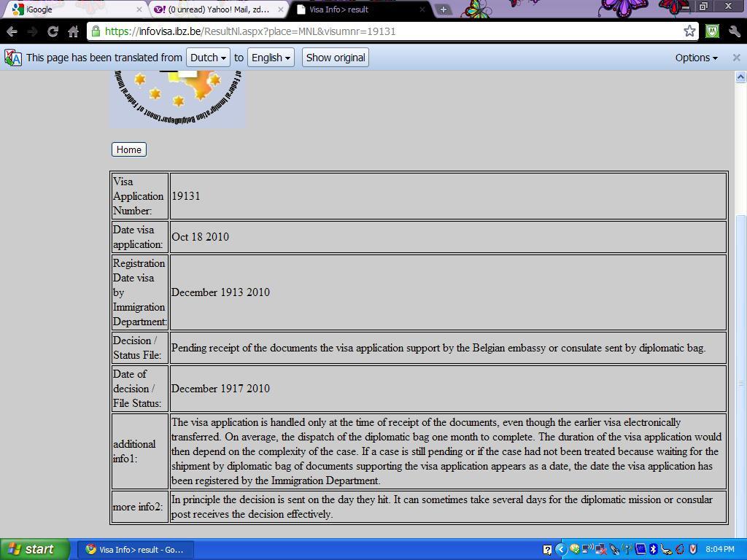
Task: Click the browser forward arrow
Action: (x=32, y=32)
